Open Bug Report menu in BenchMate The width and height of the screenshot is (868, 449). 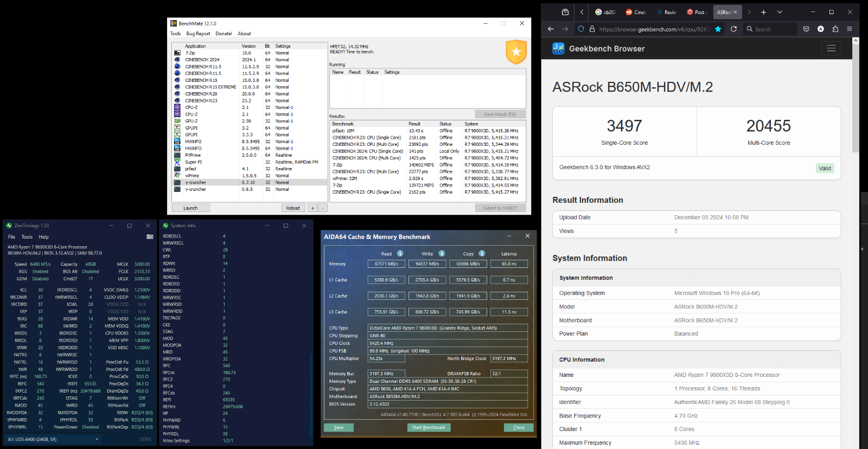198,34
